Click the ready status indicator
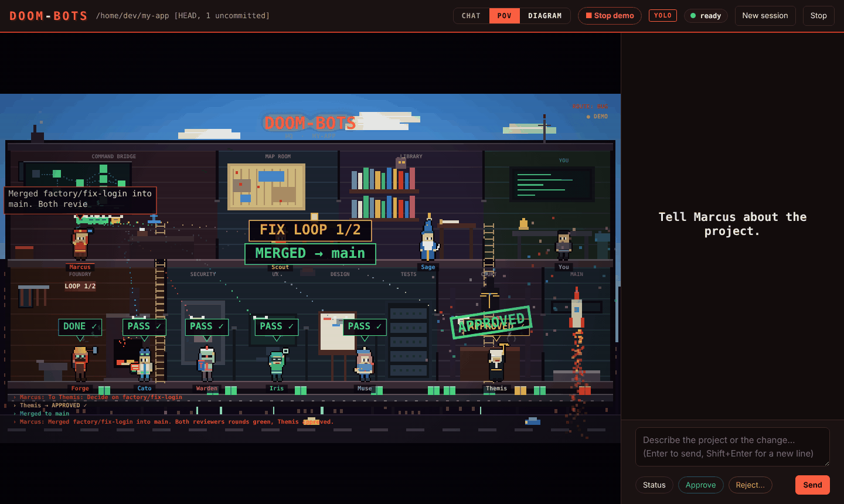The image size is (844, 504). click(x=706, y=16)
